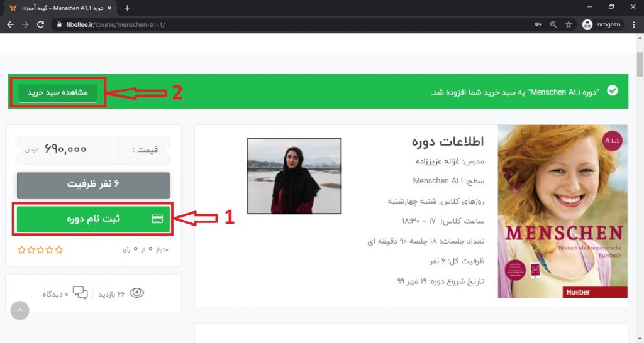Click the browser forward arrow
The image size is (644, 343).
click(x=25, y=24)
